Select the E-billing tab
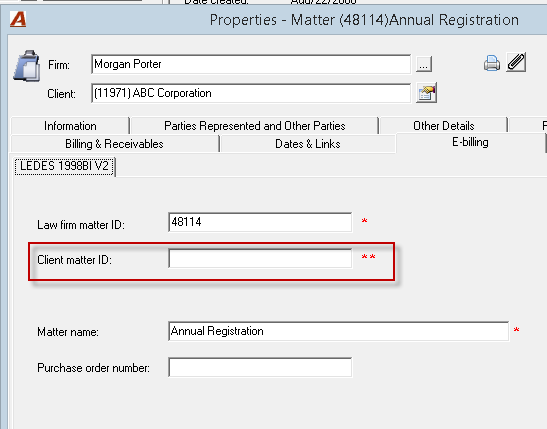Image resolution: width=547 pixels, height=429 pixels. 470,142
